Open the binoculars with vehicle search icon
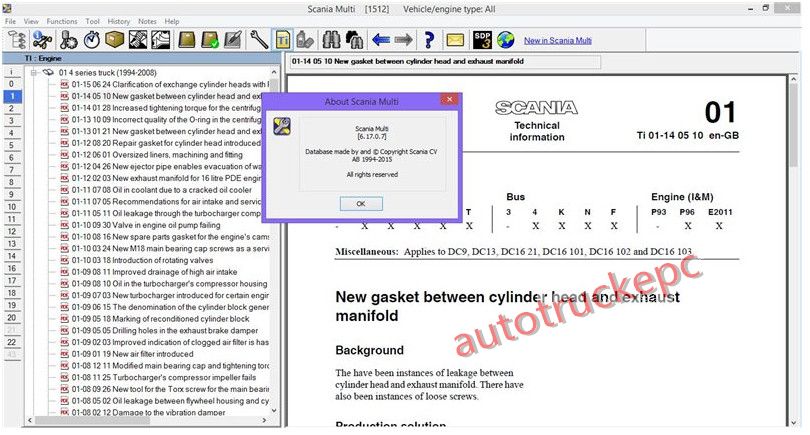This screenshot has width=810, height=435. [x=354, y=40]
